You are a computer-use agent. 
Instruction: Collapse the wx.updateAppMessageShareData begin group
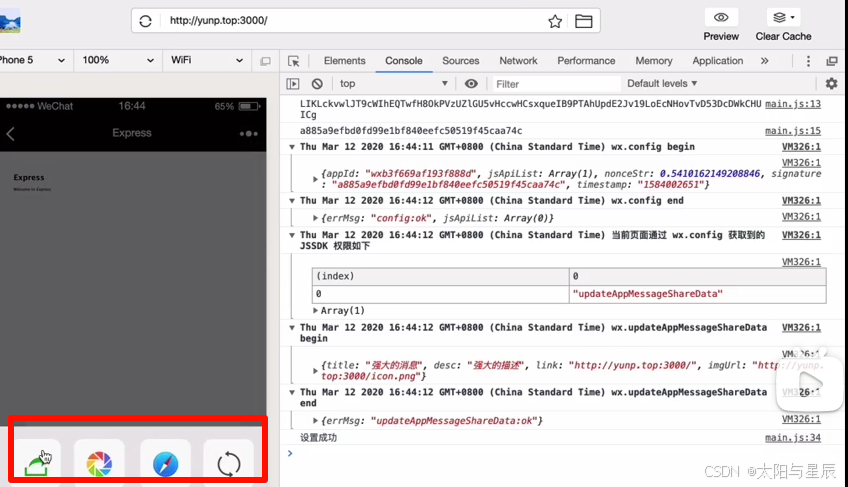pos(292,328)
